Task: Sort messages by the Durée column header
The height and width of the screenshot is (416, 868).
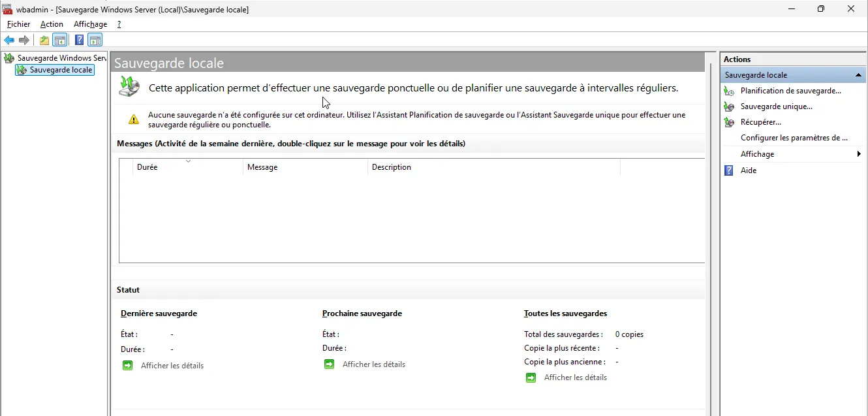Action: coord(147,167)
